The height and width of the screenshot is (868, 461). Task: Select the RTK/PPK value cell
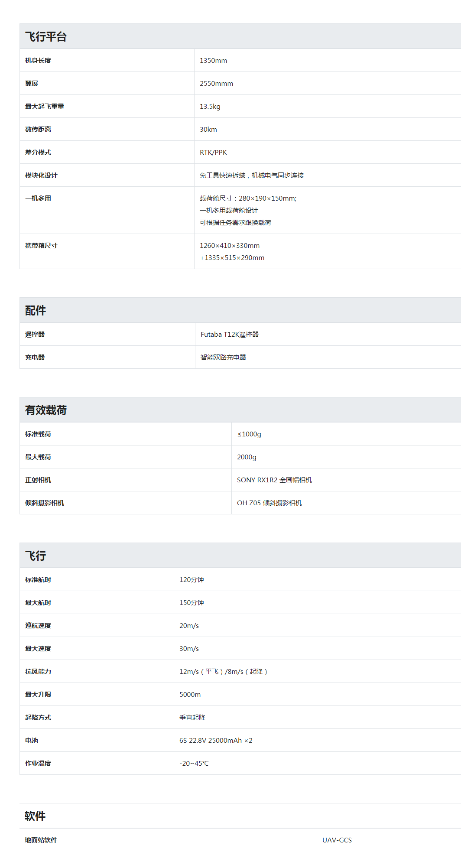click(213, 153)
